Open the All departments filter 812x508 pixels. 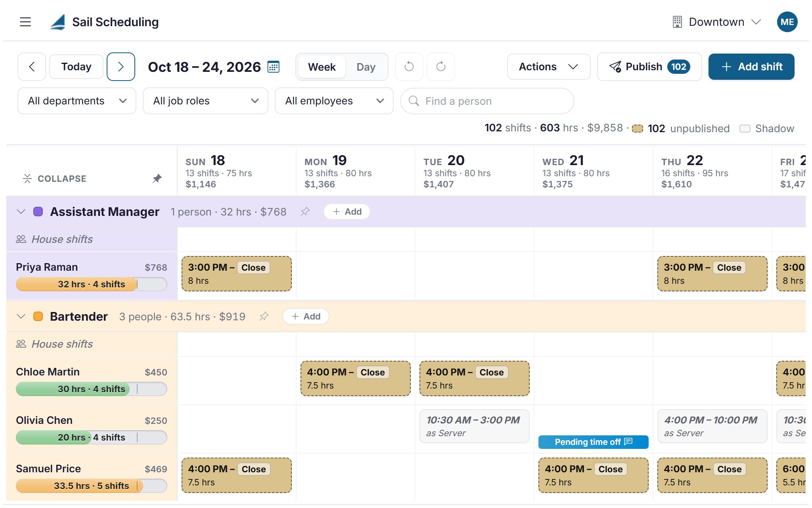pyautogui.click(x=77, y=101)
